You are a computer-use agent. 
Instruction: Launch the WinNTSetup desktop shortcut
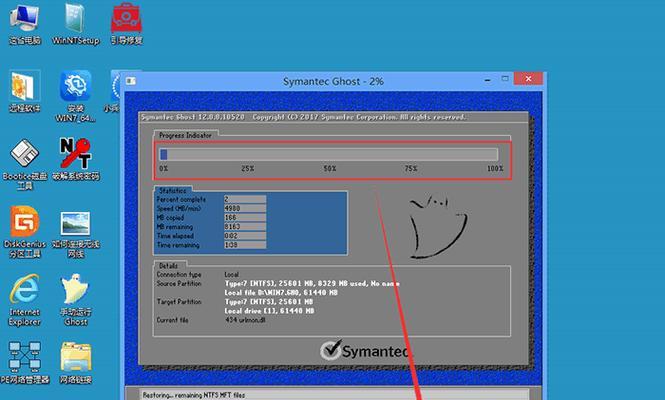point(75,22)
